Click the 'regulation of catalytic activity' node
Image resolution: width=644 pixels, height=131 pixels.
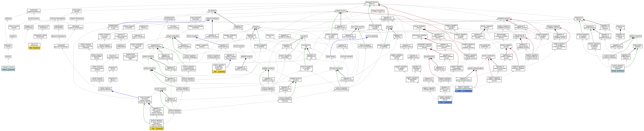(414, 57)
